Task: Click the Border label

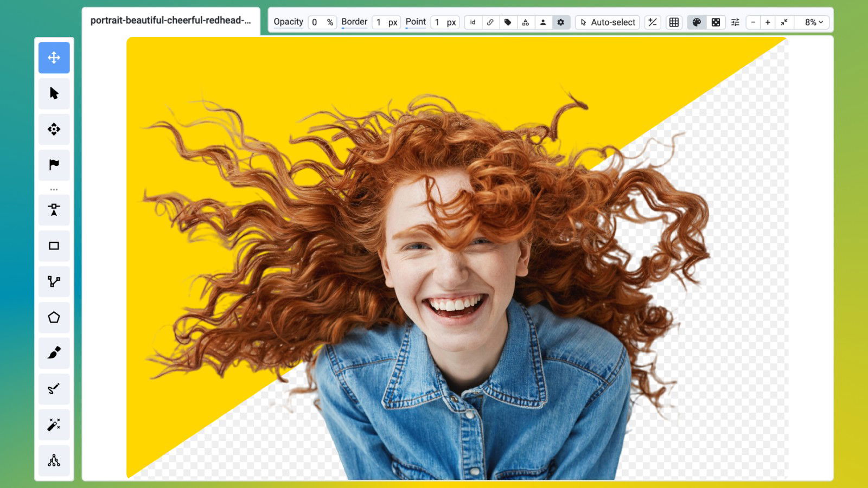Action: [354, 22]
